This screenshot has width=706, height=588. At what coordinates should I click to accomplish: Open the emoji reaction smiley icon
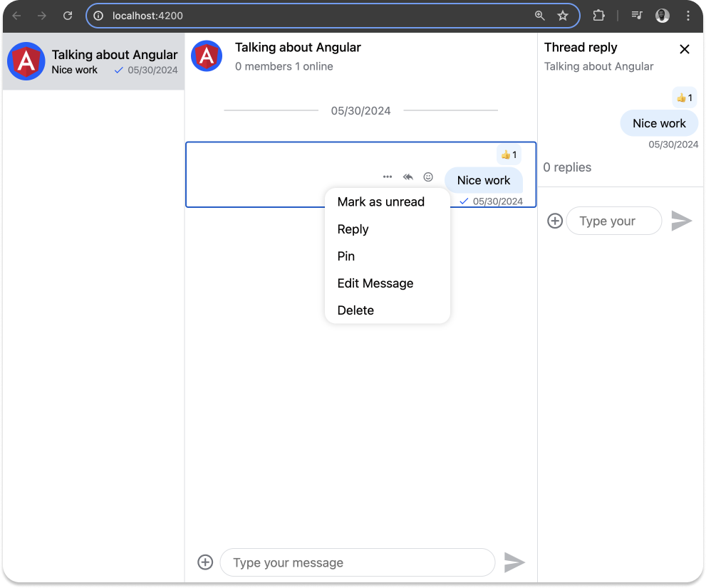click(428, 177)
